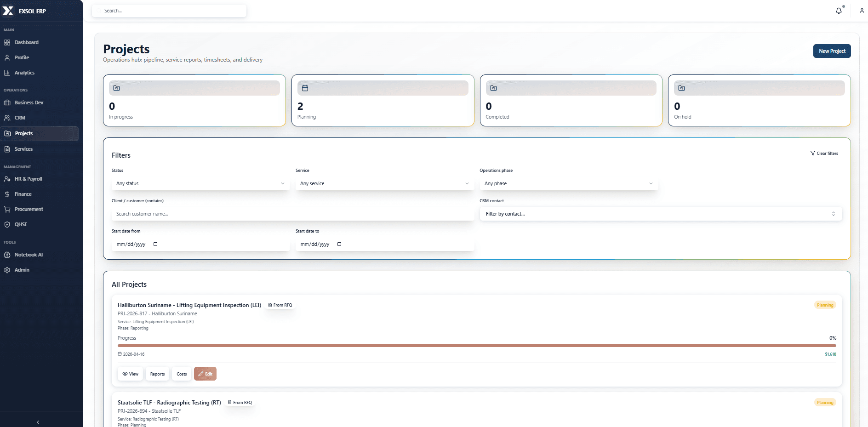Click Planning badge on Staatsolie project
This screenshot has height=427, width=868.
click(825, 403)
